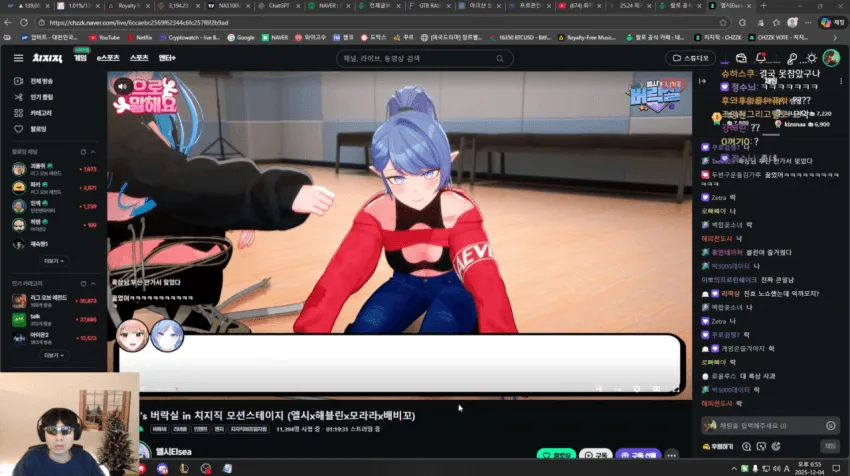Click the ticket icon next to 스튜디오
Image resolution: width=850 pixels, height=476 pixels.
(x=741, y=58)
